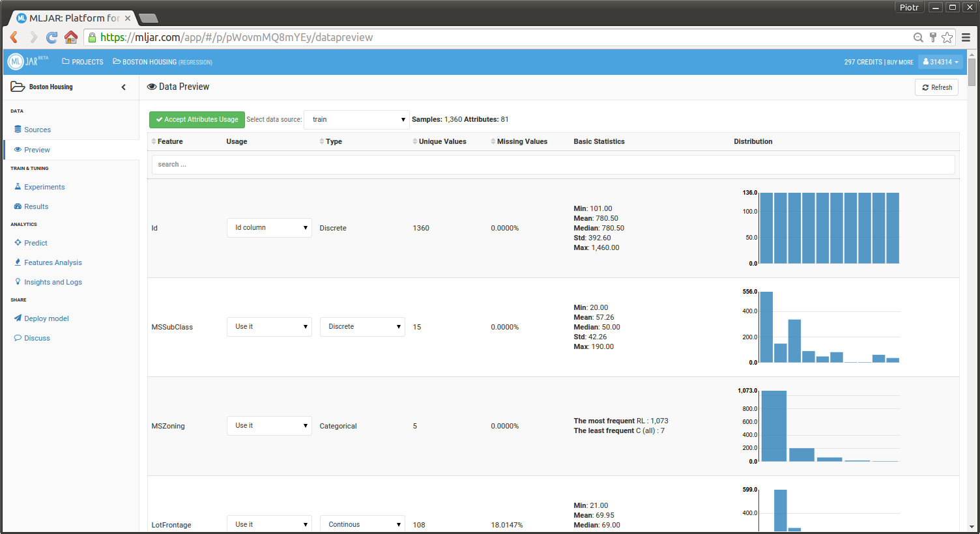
Task: Reload the page with browser refresh icon
Action: click(52, 37)
